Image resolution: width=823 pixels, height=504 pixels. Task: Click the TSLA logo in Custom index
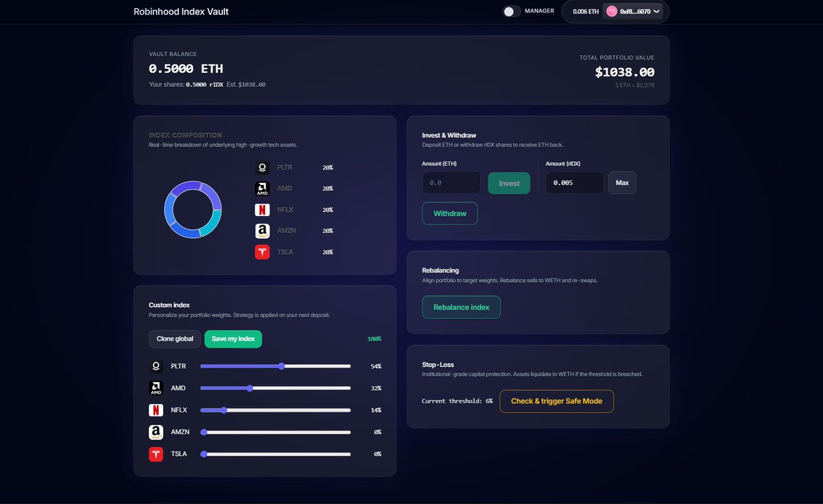coord(156,454)
